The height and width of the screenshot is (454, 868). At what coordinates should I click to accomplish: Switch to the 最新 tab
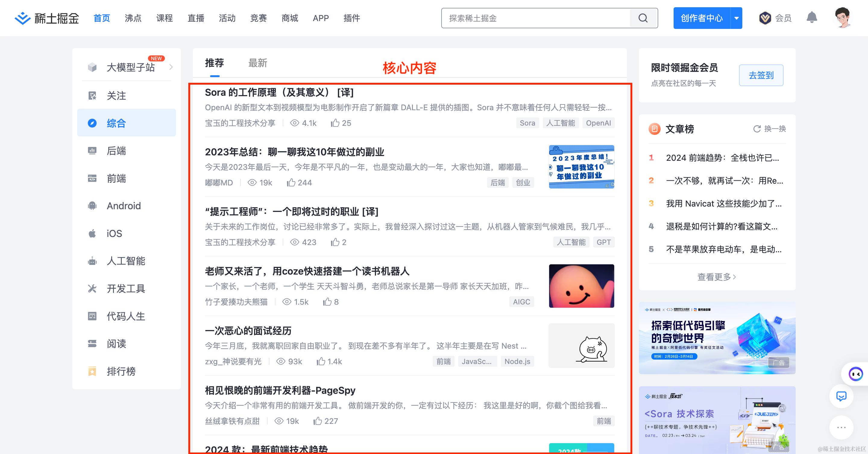click(x=258, y=63)
